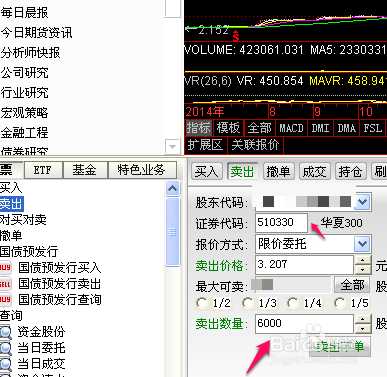Screen dimensions: 387x377
Task: Open 宏观策略 news item
Action: coord(24,113)
